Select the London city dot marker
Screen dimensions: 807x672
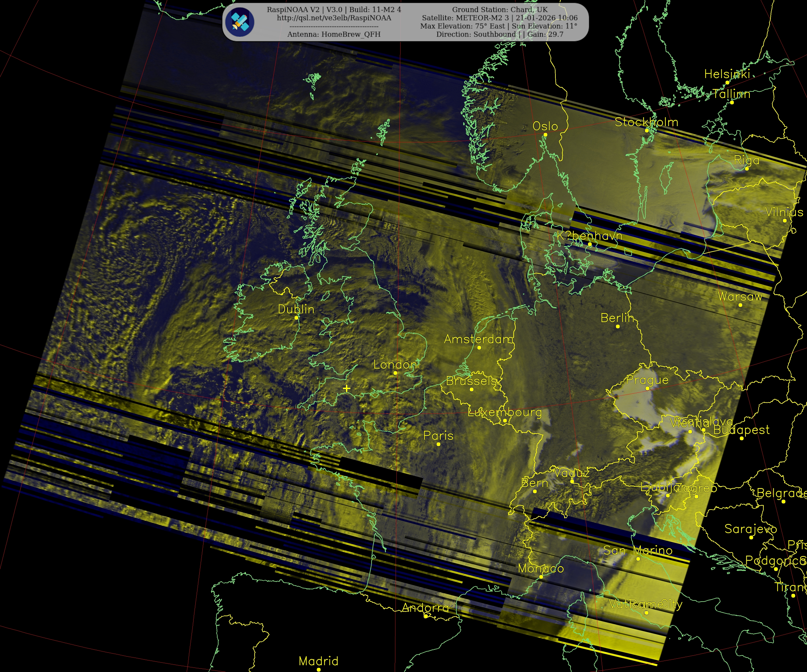click(x=395, y=373)
